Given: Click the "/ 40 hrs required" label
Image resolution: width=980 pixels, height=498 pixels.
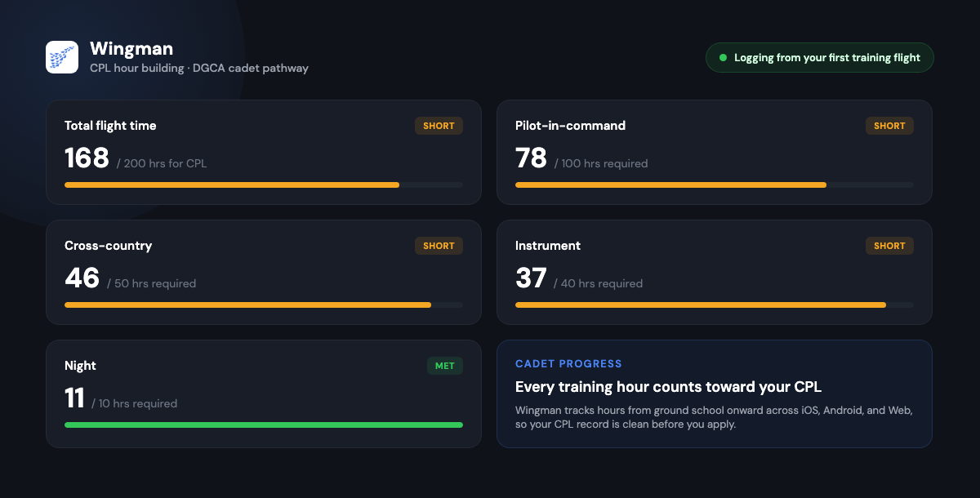Looking at the screenshot, I should click(598, 283).
